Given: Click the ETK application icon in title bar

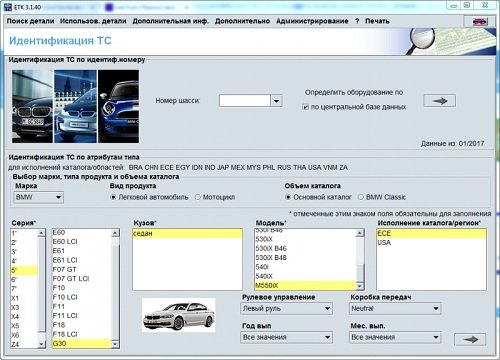Looking at the screenshot, I should [x=8, y=7].
